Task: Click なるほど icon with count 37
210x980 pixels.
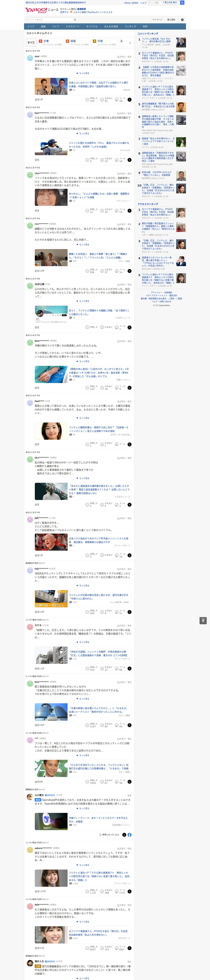Action: click(102, 271)
